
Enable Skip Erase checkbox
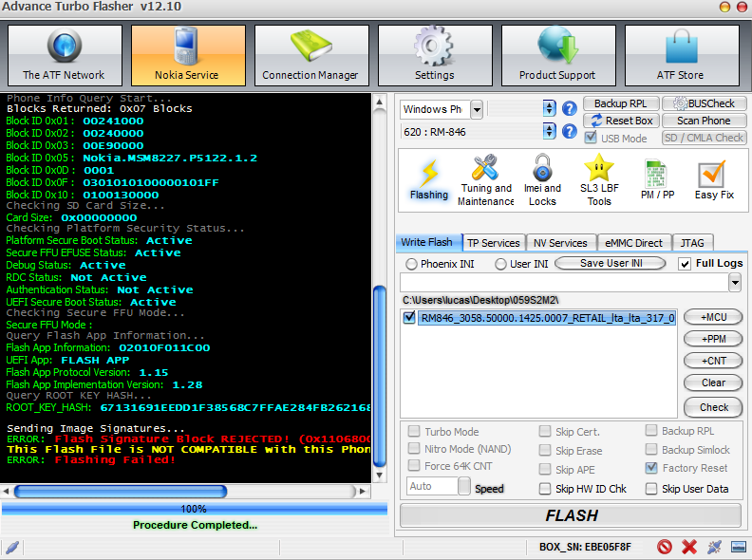click(x=545, y=450)
